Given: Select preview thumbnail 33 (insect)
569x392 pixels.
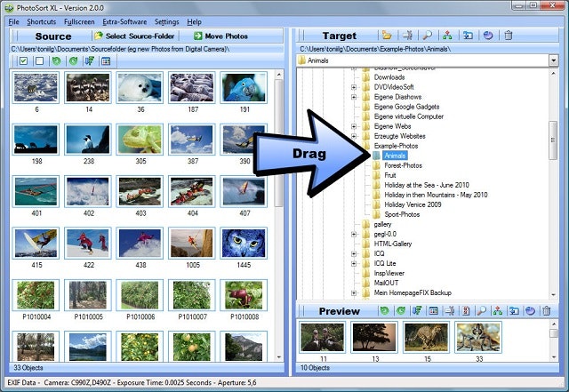Looking at the screenshot, I should point(478,337).
